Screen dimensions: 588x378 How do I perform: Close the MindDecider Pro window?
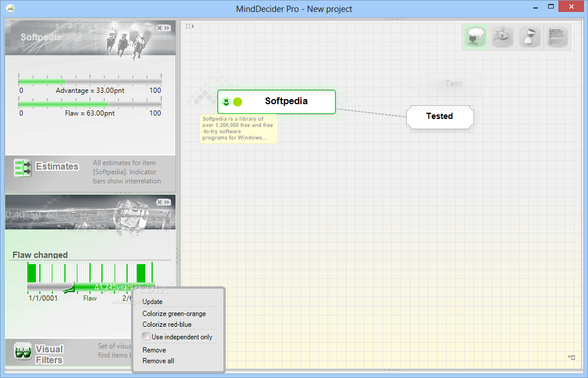tap(571, 7)
